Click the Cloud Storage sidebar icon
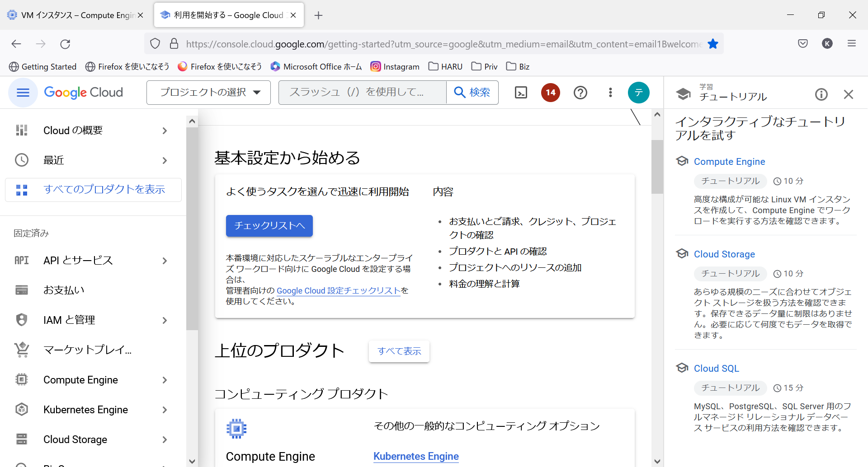The width and height of the screenshot is (868, 467). point(22,439)
